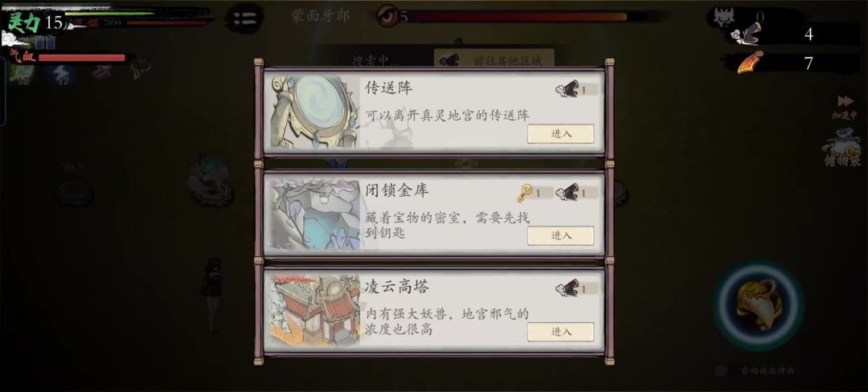
Task: Select the 前往其他区域 tab
Action: (x=493, y=59)
